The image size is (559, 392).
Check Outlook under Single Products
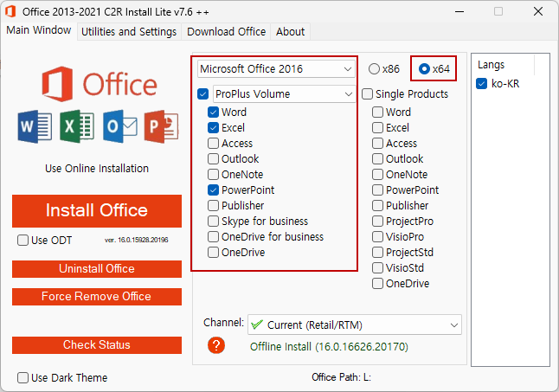tap(377, 159)
